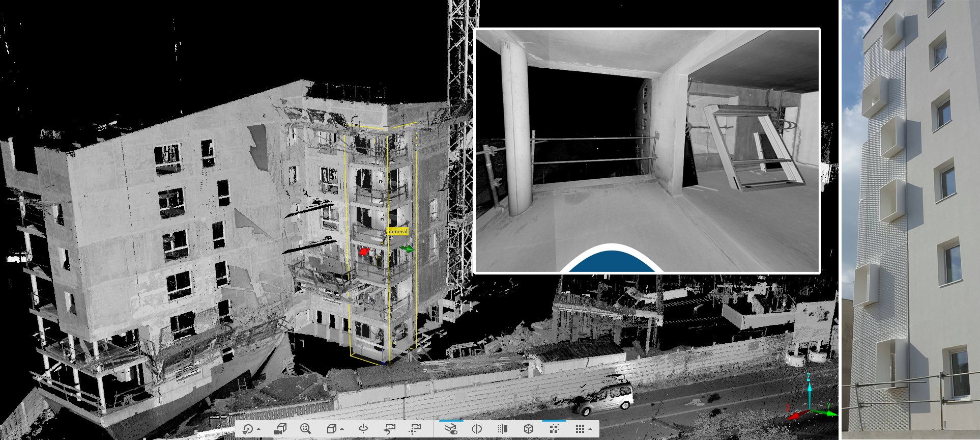The width and height of the screenshot is (980, 440).
Task: Toggle the point cloud layer switch
Action: 451,429
